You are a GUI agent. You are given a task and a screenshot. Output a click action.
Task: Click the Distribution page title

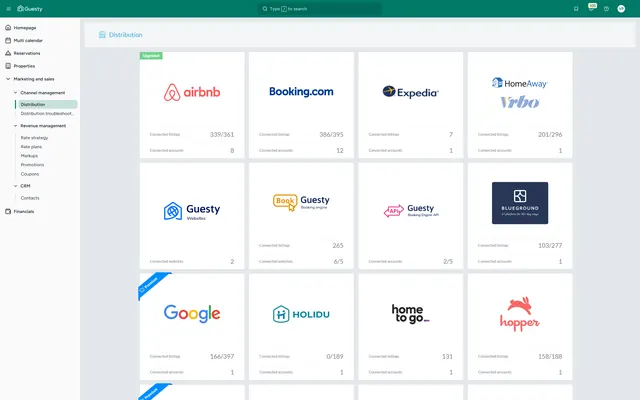(x=126, y=35)
